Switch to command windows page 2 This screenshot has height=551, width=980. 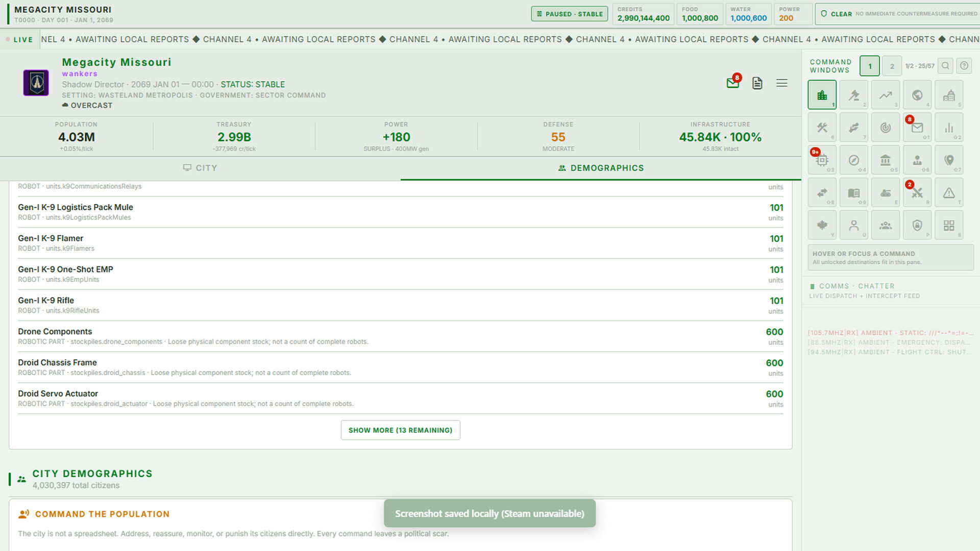tap(892, 66)
